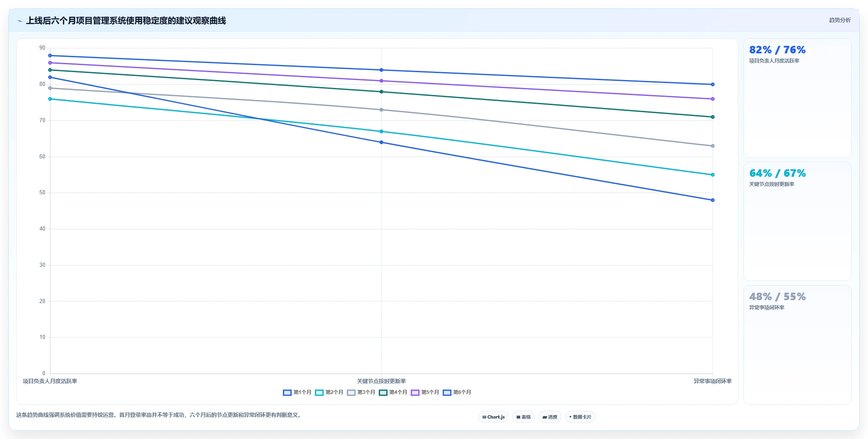The image size is (868, 439).
Task: Toggle the 第5个月 purple legend entry
Action: (425, 392)
